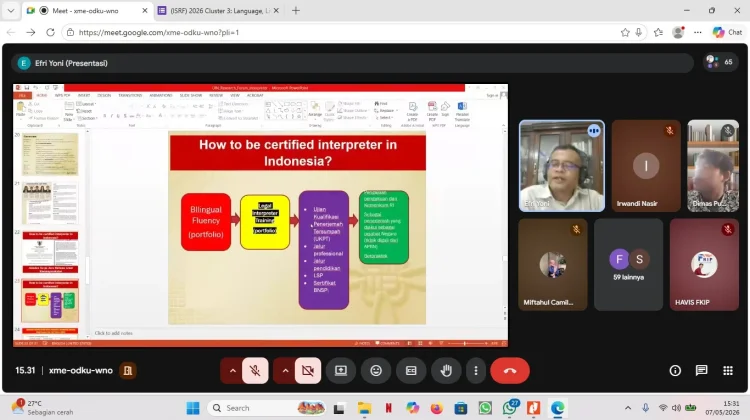
Task: Open chat with everyone panel
Action: click(701, 370)
